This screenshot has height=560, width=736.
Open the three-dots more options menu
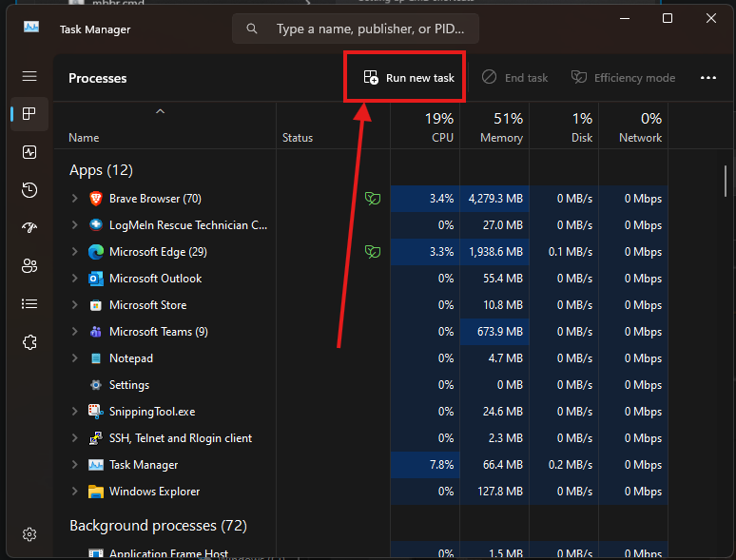708,77
